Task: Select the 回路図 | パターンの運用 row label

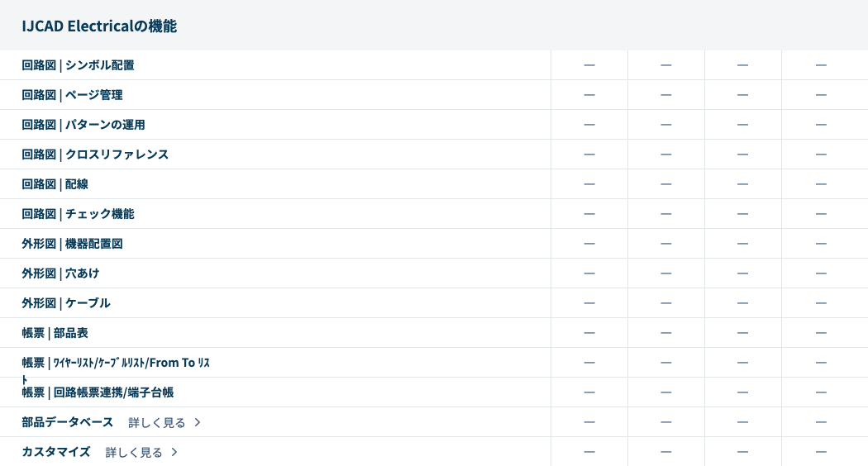Action: pyautogui.click(x=83, y=125)
